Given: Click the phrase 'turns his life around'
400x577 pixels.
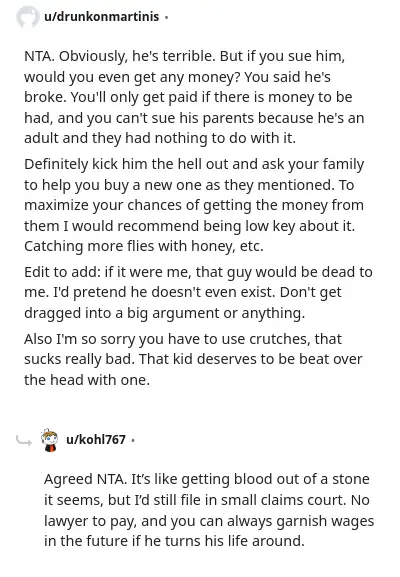Looking at the screenshot, I should point(234,541).
